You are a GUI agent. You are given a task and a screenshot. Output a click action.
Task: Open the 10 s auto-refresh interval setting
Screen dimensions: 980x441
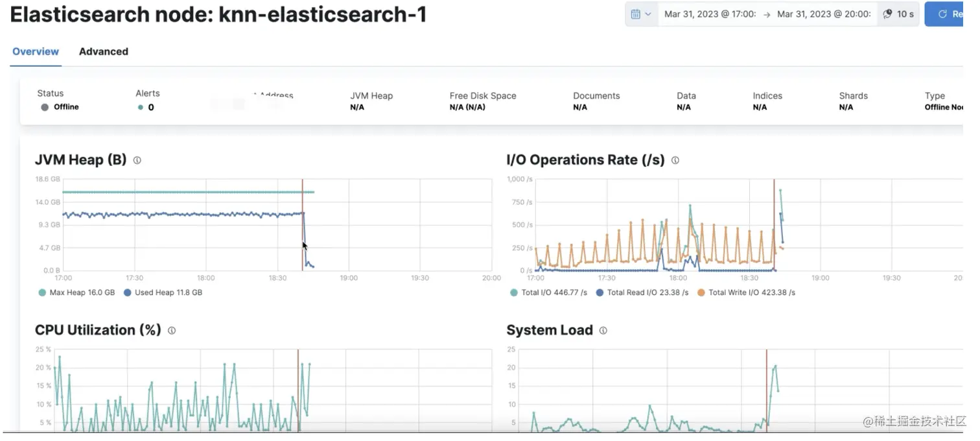click(x=898, y=14)
